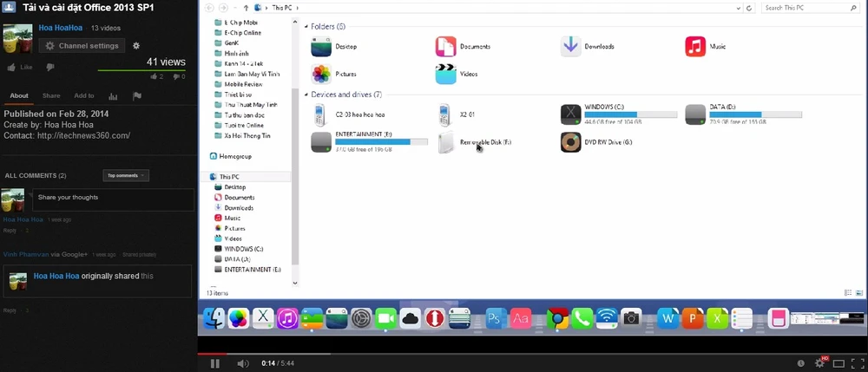Open the Photoshop icon in the dock

tap(496, 319)
